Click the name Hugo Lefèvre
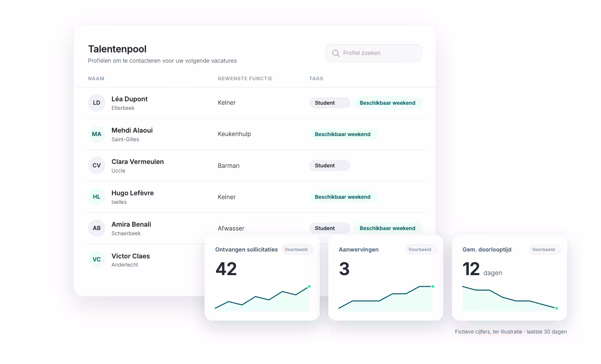 point(133,193)
